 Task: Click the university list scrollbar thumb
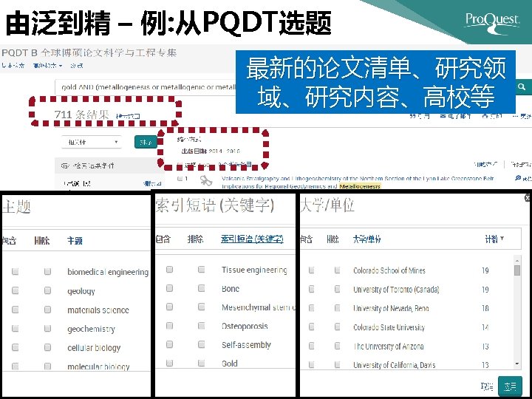(x=517, y=270)
